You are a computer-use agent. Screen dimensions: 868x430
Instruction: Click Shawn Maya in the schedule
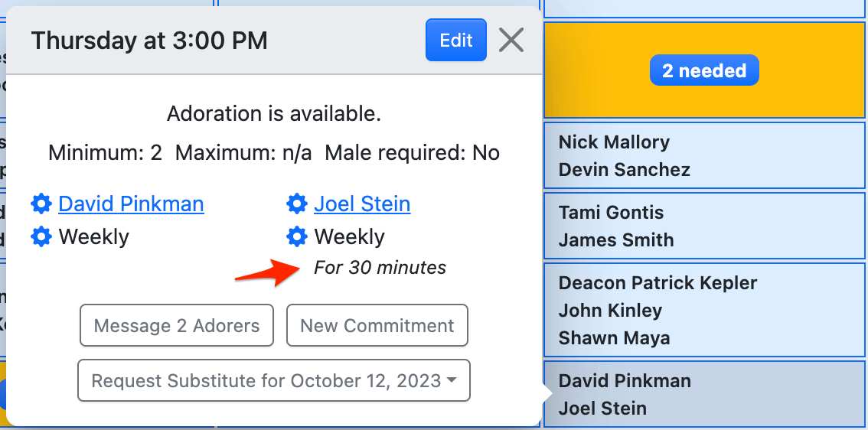click(614, 338)
